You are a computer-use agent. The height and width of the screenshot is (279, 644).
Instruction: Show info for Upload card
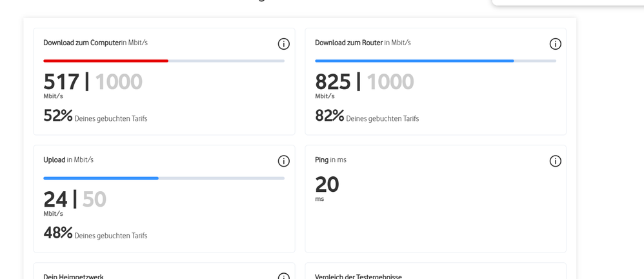coord(284,161)
